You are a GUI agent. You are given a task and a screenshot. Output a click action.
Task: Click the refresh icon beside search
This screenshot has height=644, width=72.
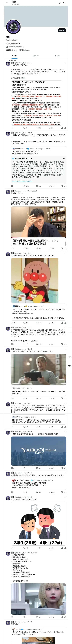pos(60,3)
